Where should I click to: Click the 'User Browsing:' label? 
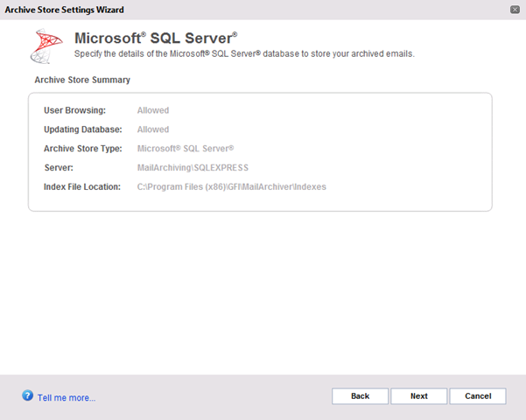click(x=74, y=110)
